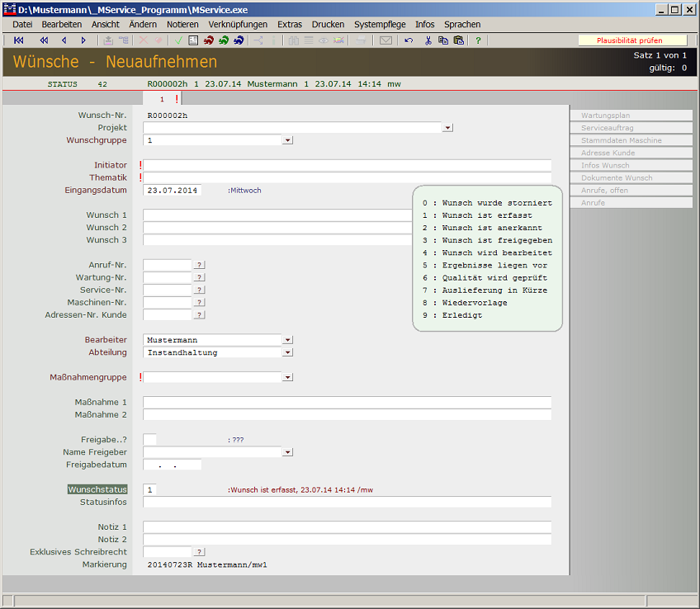Screen dimensions: 700x609
Task: Click the green question mark help icon
Action: 477,40
